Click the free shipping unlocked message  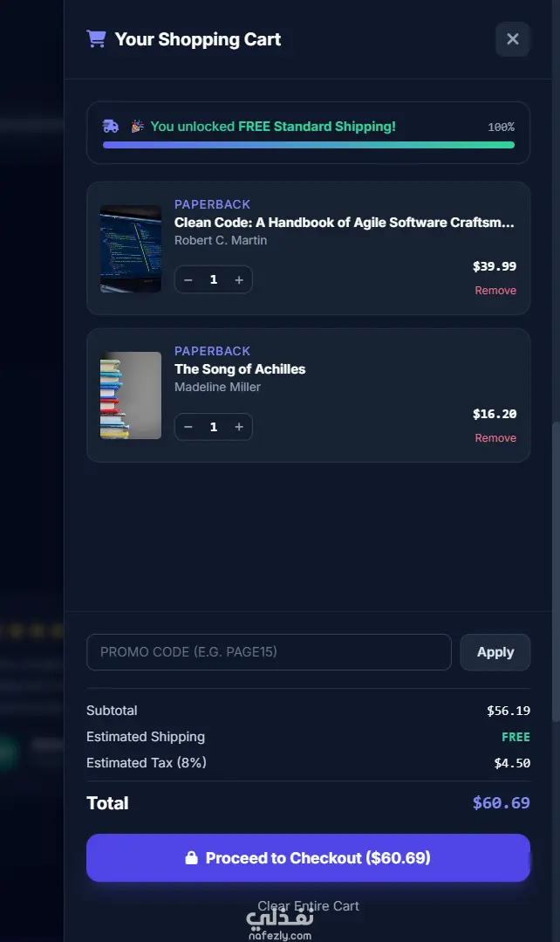pyautogui.click(x=273, y=127)
